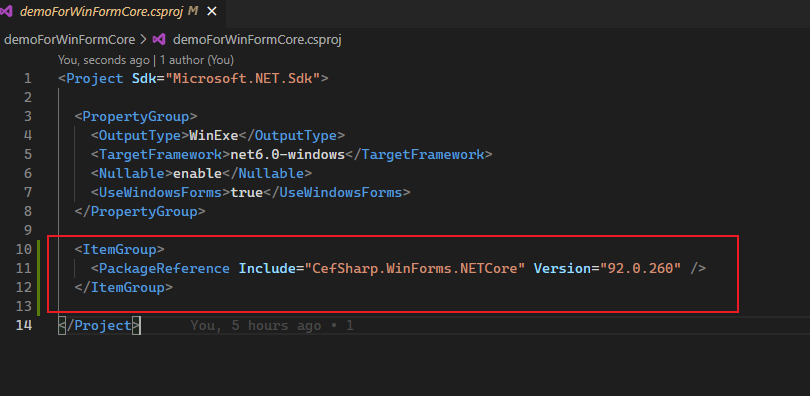Click the Visual Studio icon in the breadcrumb
The height and width of the screenshot is (396, 810).
(x=159, y=39)
